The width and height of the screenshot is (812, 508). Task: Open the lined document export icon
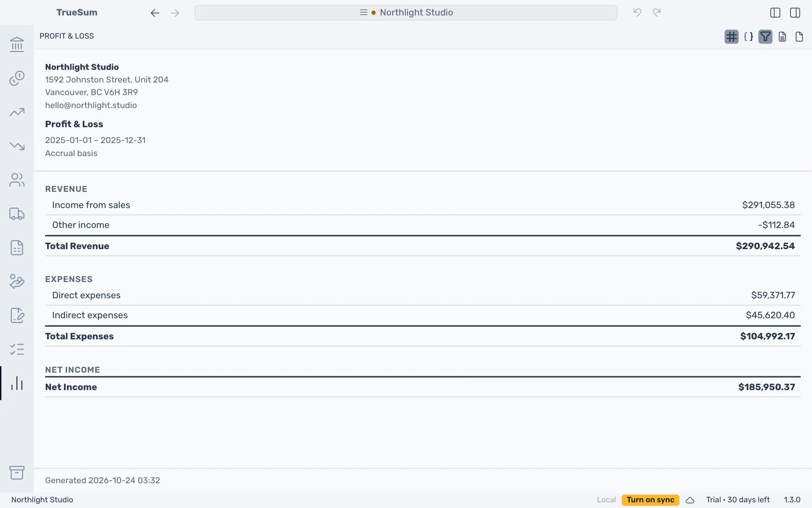coord(782,37)
